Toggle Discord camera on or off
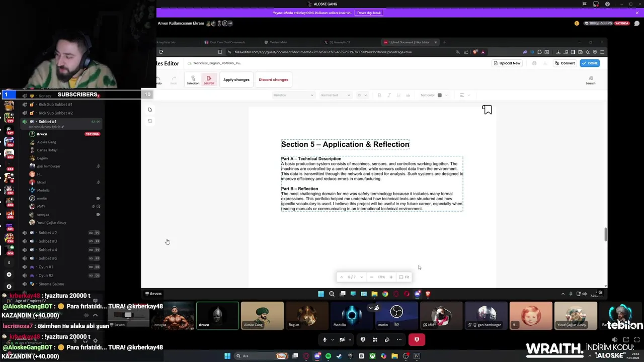 (342, 340)
